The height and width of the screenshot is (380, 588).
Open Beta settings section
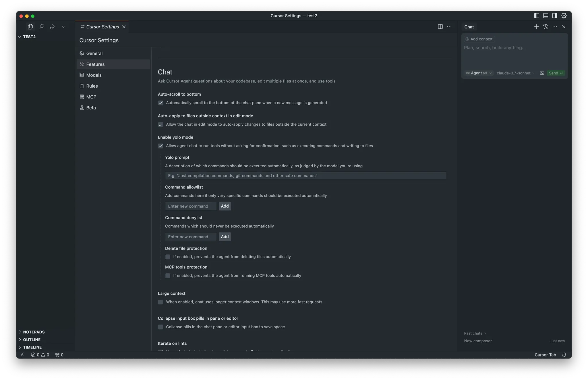[113, 108]
